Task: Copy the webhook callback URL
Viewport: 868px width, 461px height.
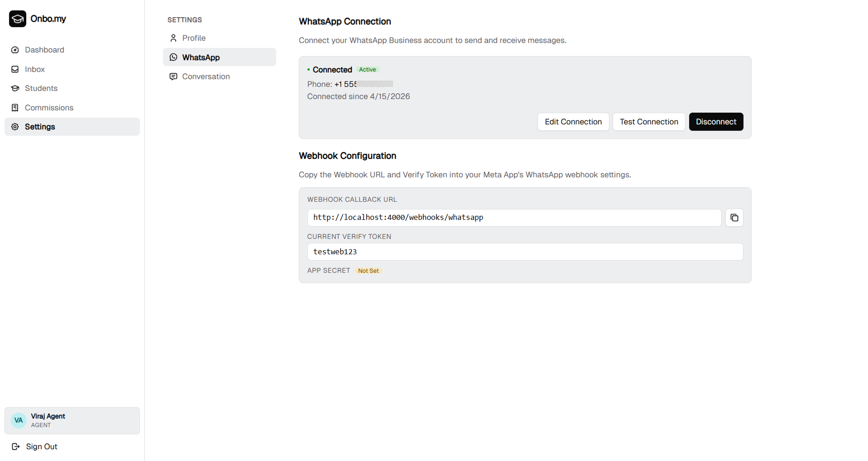Action: 734,218
